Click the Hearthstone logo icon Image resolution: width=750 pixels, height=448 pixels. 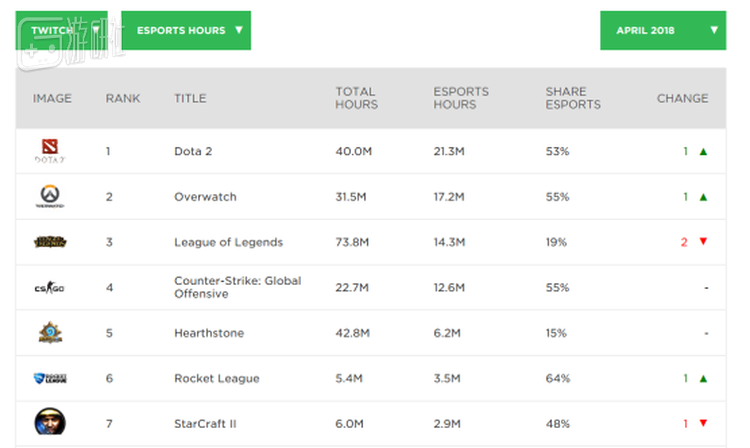50,333
